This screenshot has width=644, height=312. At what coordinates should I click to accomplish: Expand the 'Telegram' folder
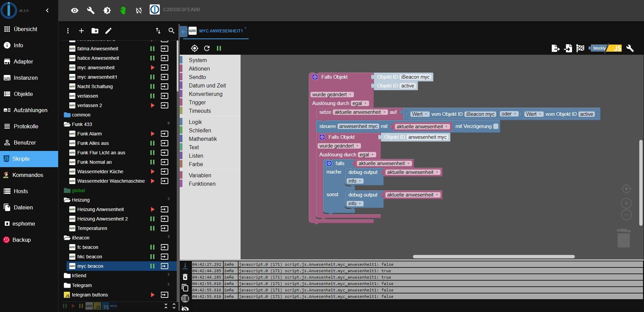[67, 285]
